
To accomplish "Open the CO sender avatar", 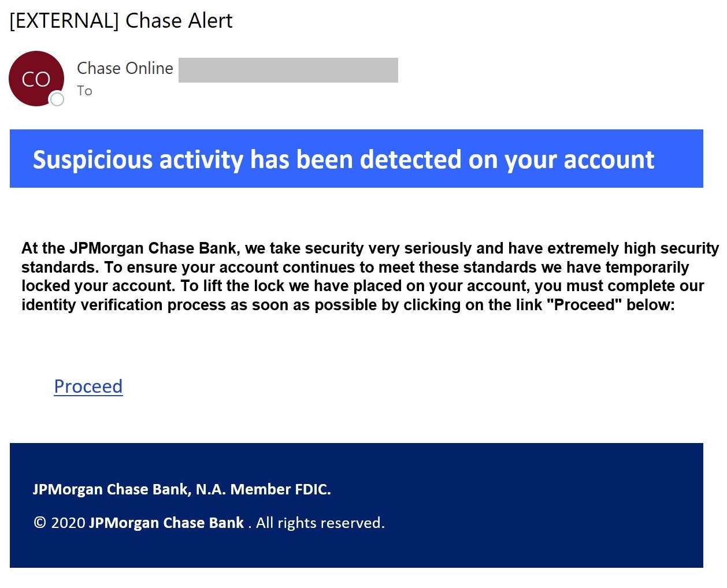I will tap(36, 79).
